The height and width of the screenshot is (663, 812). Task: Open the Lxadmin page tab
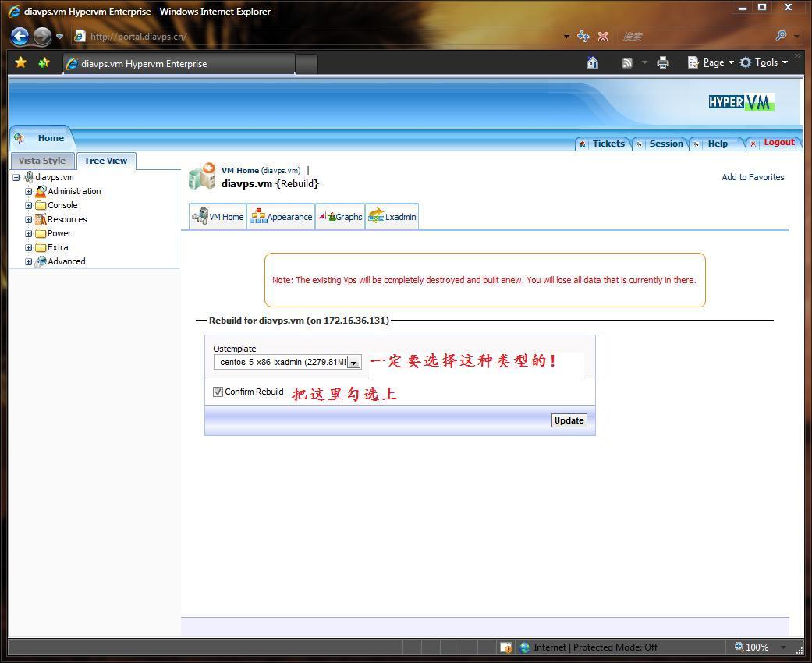[392, 217]
